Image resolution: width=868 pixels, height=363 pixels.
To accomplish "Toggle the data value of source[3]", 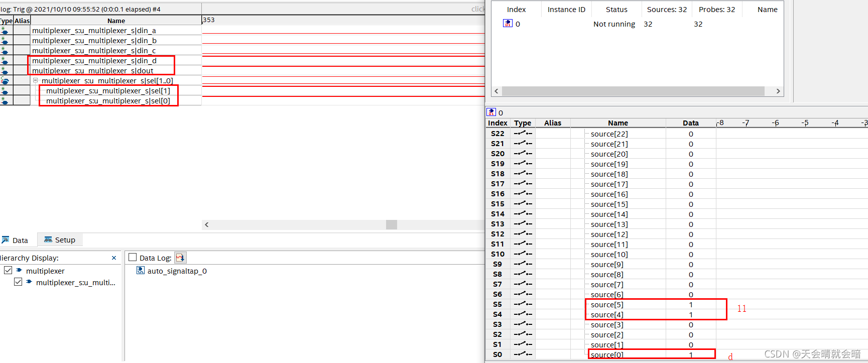I will pyautogui.click(x=691, y=325).
